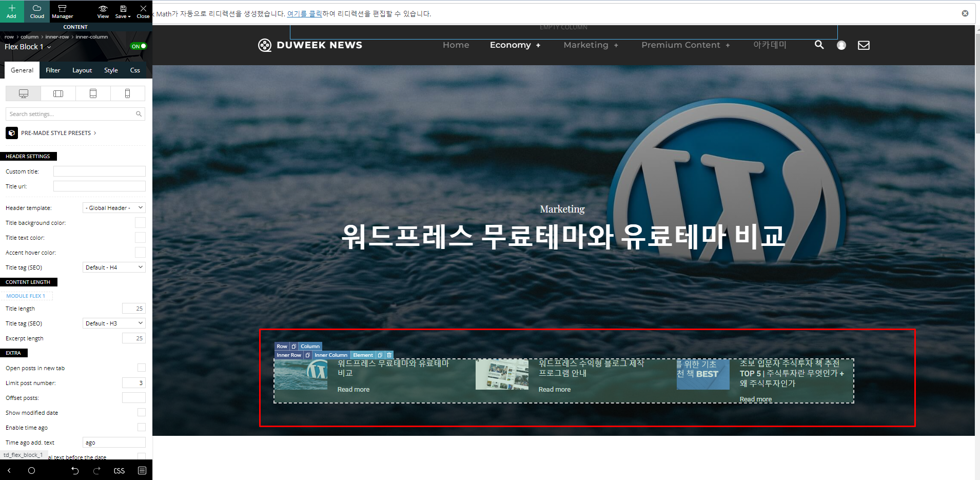Click the Search settings field
This screenshot has height=480, width=980.
[75, 114]
